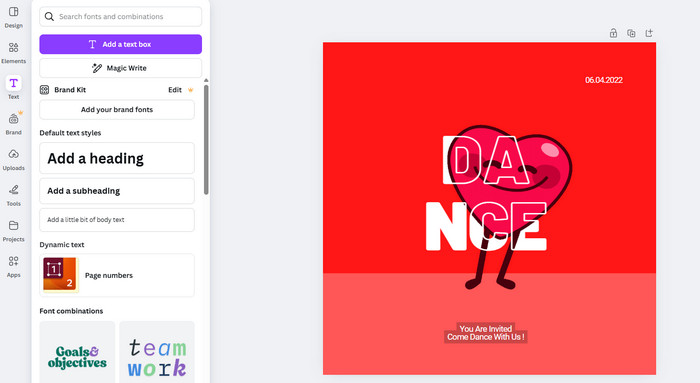Click the add page icon above canvas
The width and height of the screenshot is (700, 383).
tap(649, 33)
